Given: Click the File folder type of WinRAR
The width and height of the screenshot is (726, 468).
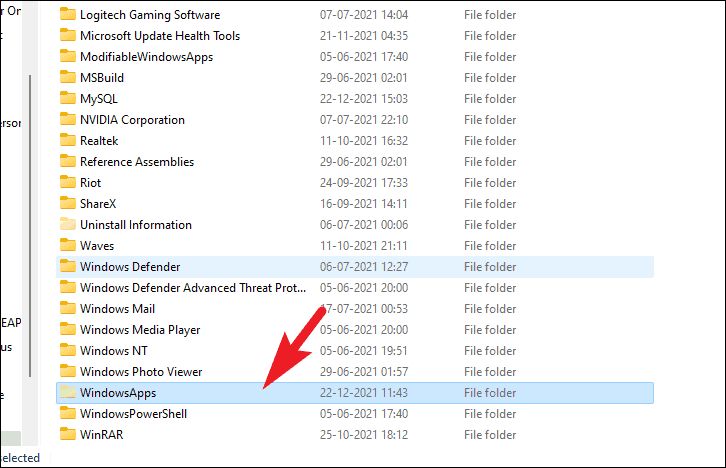Looking at the screenshot, I should (x=490, y=435).
